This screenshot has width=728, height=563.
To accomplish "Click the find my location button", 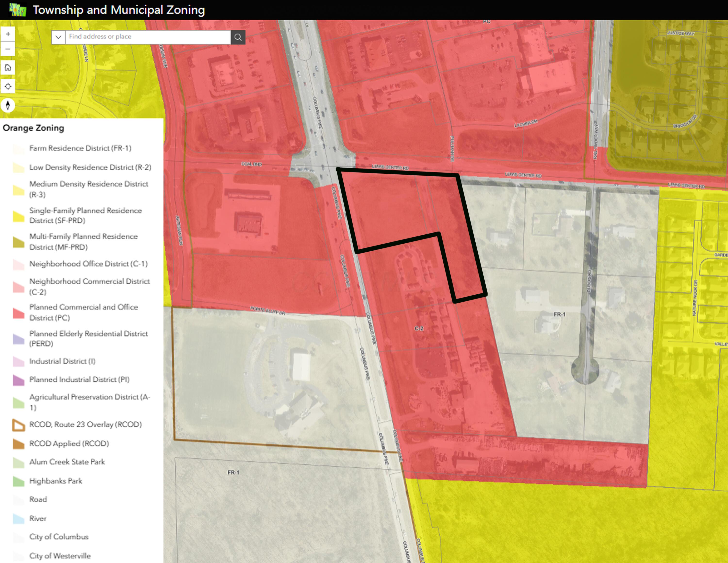I will coord(8,86).
